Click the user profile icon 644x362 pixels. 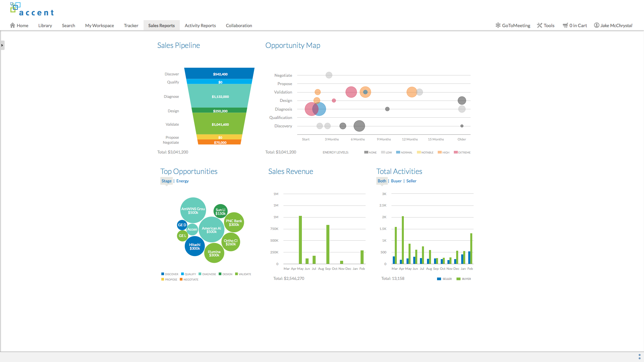click(x=596, y=25)
